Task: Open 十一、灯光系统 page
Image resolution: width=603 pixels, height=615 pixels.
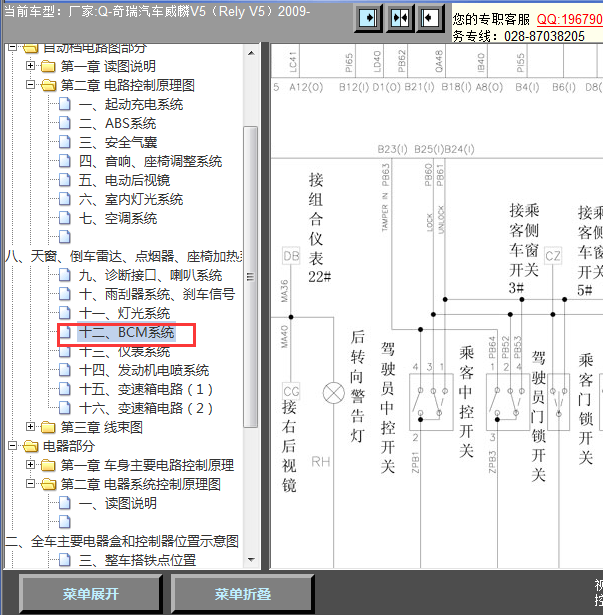Action: tap(124, 313)
